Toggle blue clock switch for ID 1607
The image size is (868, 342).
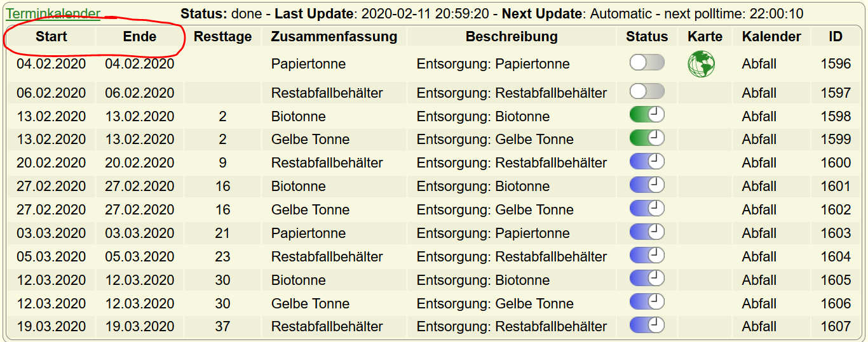click(647, 326)
